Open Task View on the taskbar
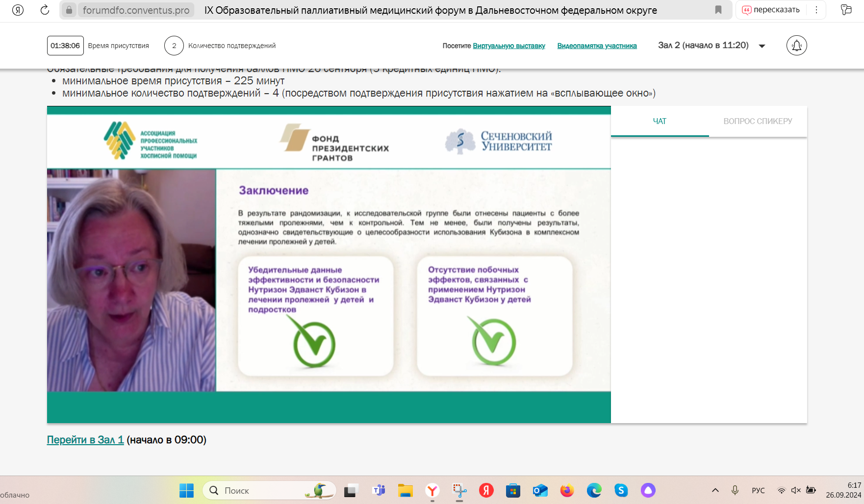Image resolution: width=864 pixels, height=504 pixels. click(351, 490)
